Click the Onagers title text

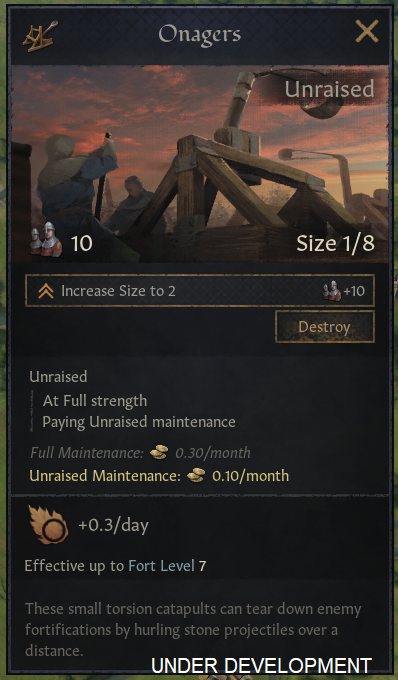(x=200, y=34)
